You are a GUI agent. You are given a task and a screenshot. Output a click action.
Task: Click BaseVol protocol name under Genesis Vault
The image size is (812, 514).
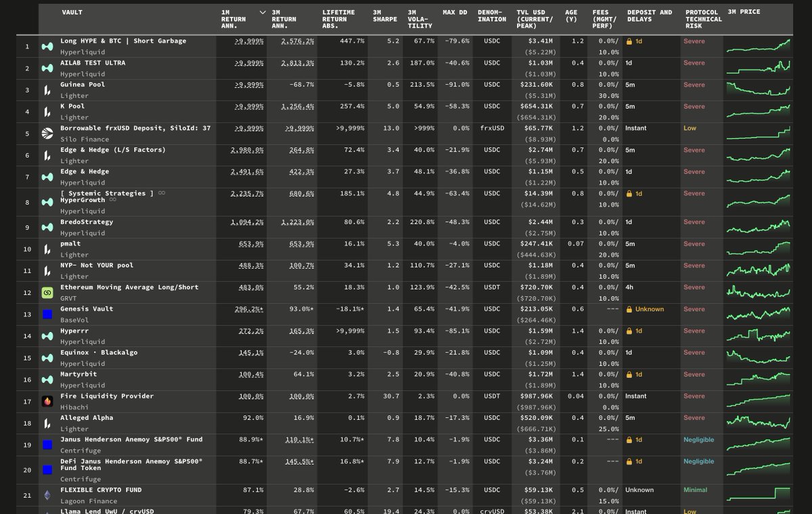click(74, 320)
